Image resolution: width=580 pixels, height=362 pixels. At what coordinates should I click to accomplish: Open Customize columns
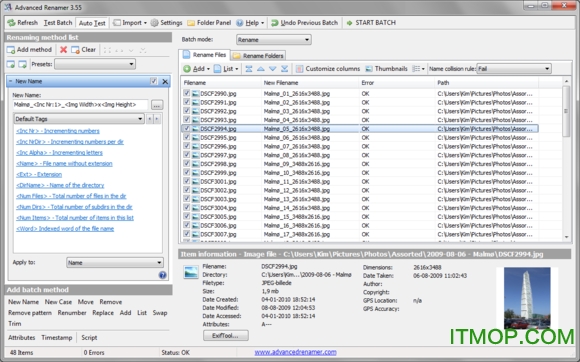point(328,69)
